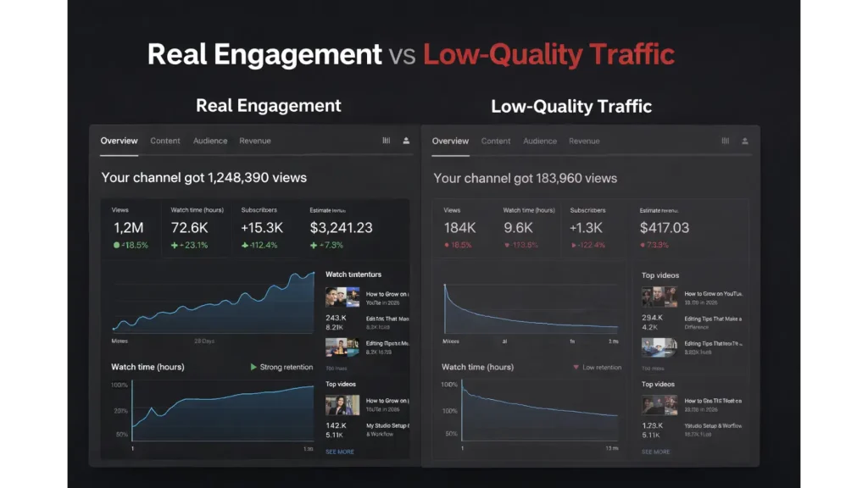Click the green Strong retention play icon
This screenshot has height=488, width=868.
coord(253,367)
